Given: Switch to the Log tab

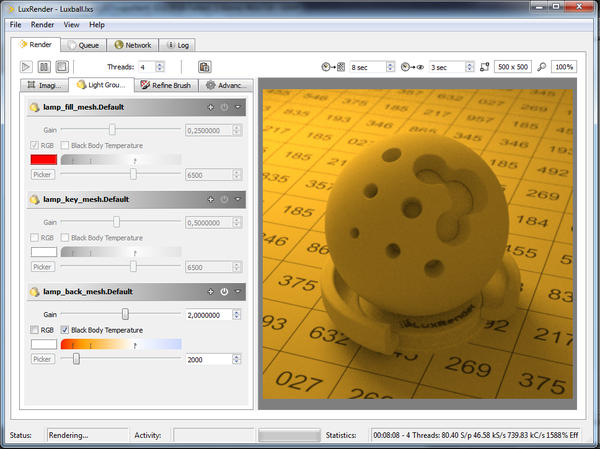Looking at the screenshot, I should (x=177, y=45).
